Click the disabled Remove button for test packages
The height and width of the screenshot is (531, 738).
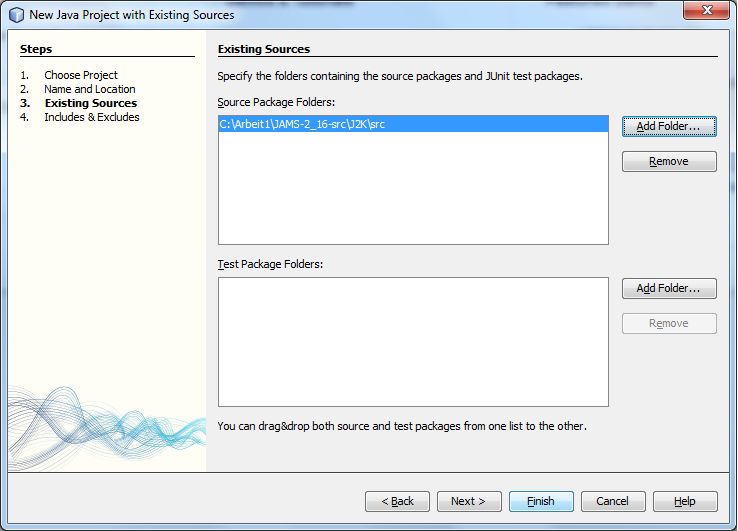pyautogui.click(x=669, y=323)
